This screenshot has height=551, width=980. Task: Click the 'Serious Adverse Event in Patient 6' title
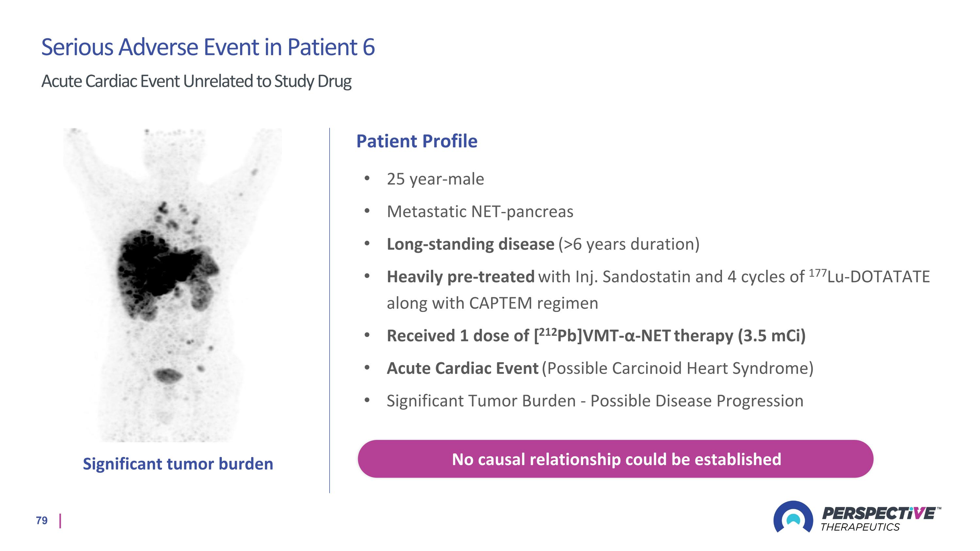(208, 47)
